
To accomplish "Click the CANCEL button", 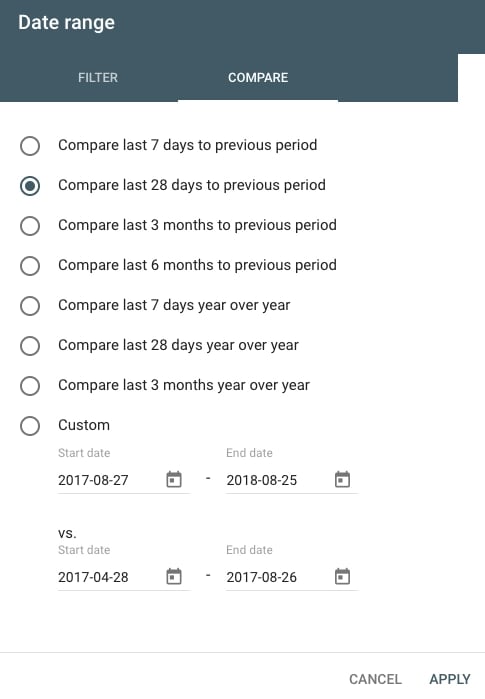I will click(375, 679).
